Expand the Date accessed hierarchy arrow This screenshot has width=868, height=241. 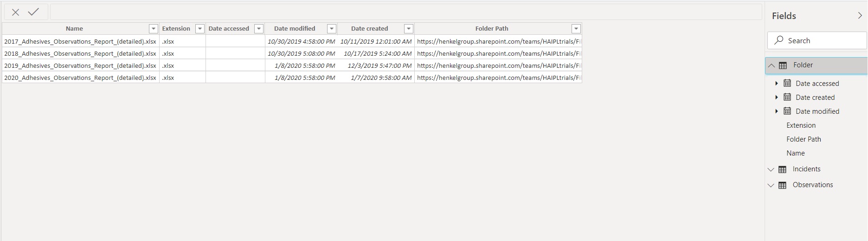tap(777, 83)
